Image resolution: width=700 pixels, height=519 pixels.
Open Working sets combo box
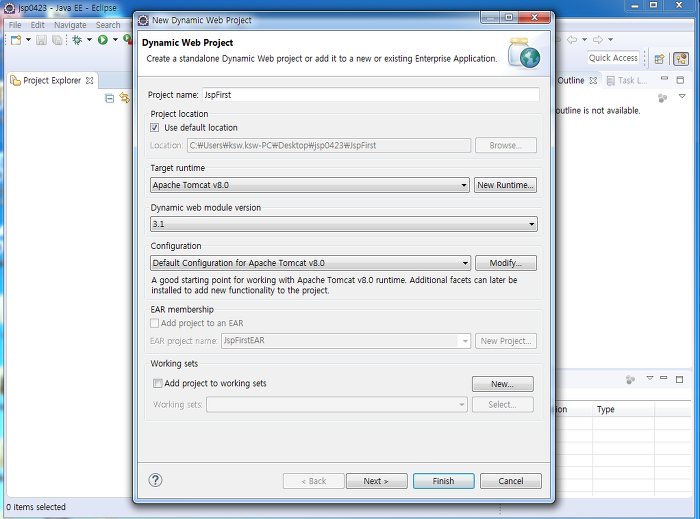point(337,405)
